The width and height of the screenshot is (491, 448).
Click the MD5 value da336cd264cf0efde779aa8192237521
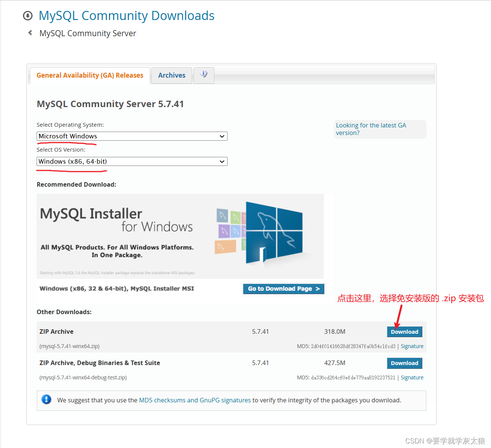coord(353,377)
